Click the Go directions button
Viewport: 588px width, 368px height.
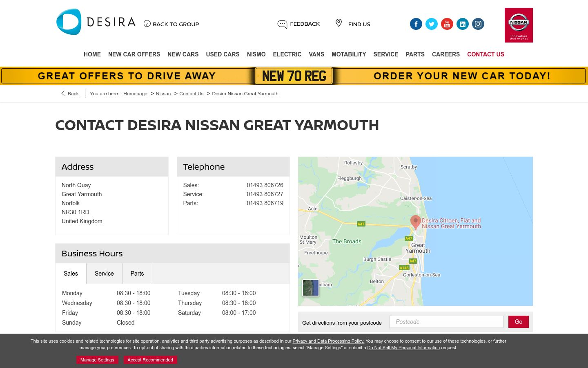click(519, 322)
